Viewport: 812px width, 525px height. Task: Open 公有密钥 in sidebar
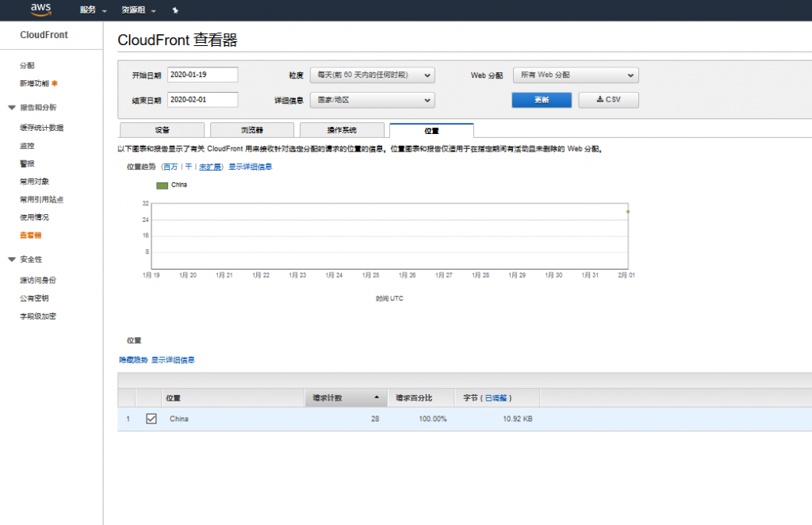tap(34, 298)
